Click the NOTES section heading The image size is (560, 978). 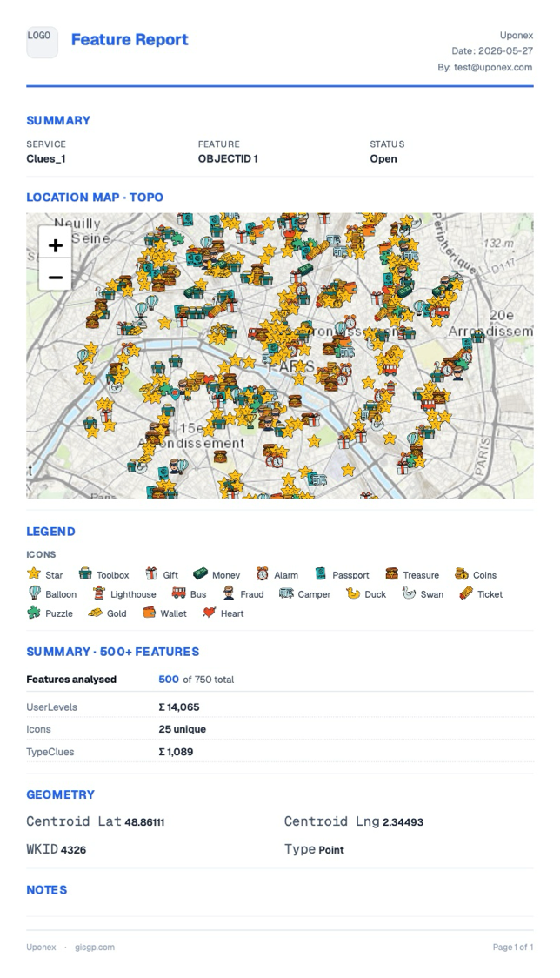(x=47, y=890)
